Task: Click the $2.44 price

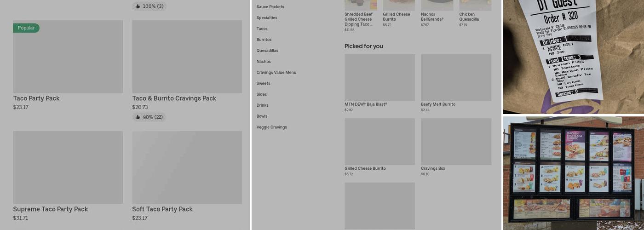Action: (425, 110)
